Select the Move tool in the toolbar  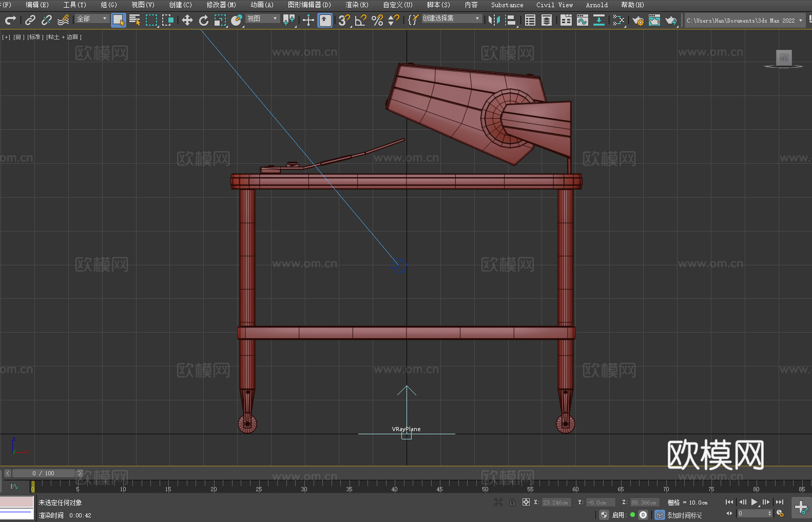click(187, 20)
